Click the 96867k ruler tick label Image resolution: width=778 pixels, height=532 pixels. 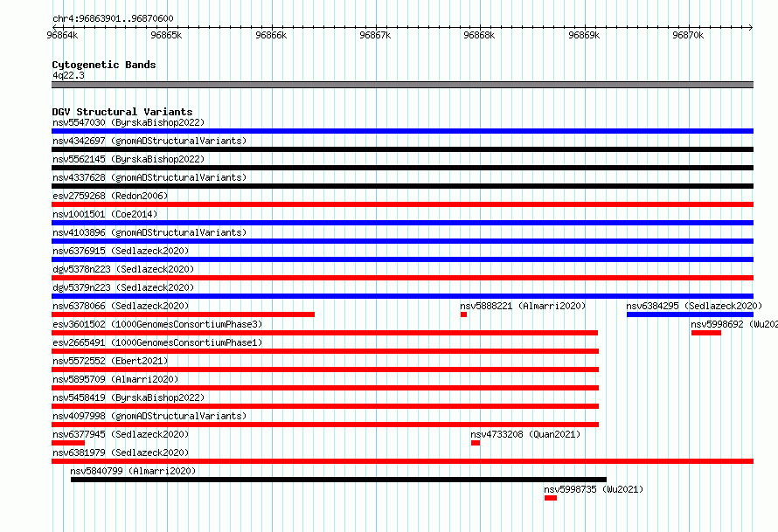tap(375, 35)
